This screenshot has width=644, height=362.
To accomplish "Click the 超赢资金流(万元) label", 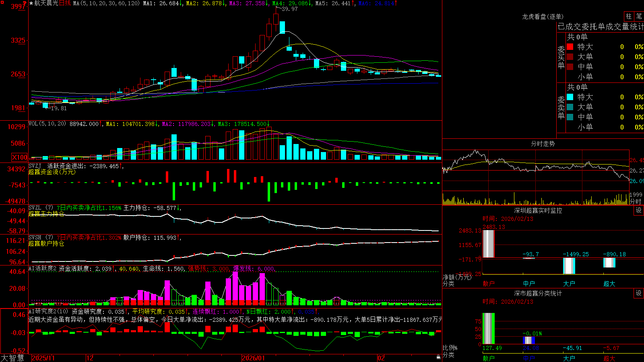I will point(52,172).
